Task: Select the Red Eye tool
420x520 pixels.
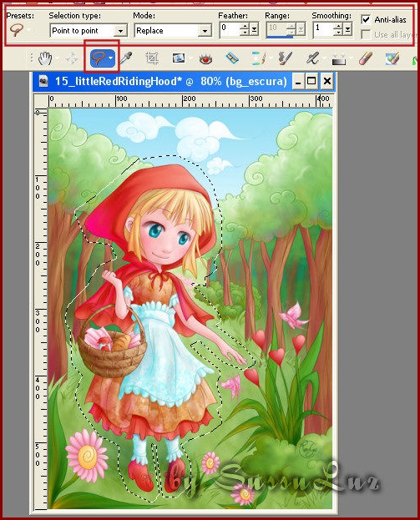Action: [205, 59]
